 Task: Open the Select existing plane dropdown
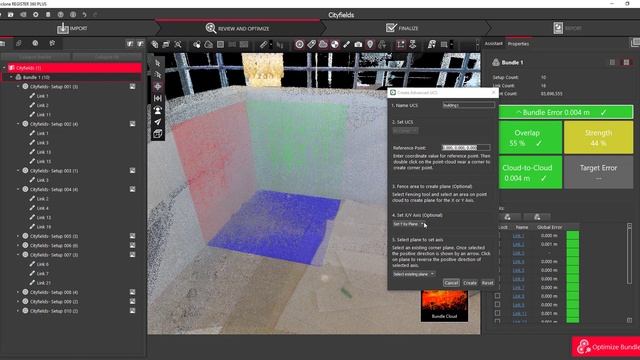(413, 274)
